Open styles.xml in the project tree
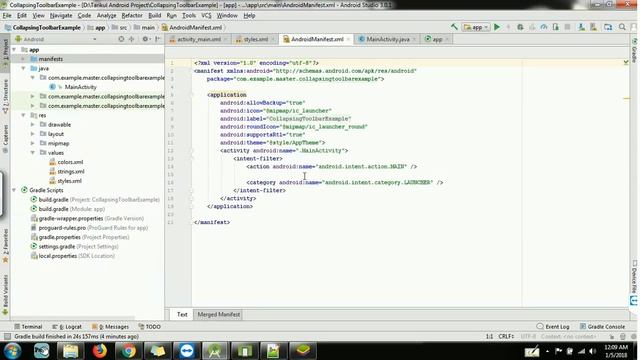The image size is (640, 360). tap(69, 181)
